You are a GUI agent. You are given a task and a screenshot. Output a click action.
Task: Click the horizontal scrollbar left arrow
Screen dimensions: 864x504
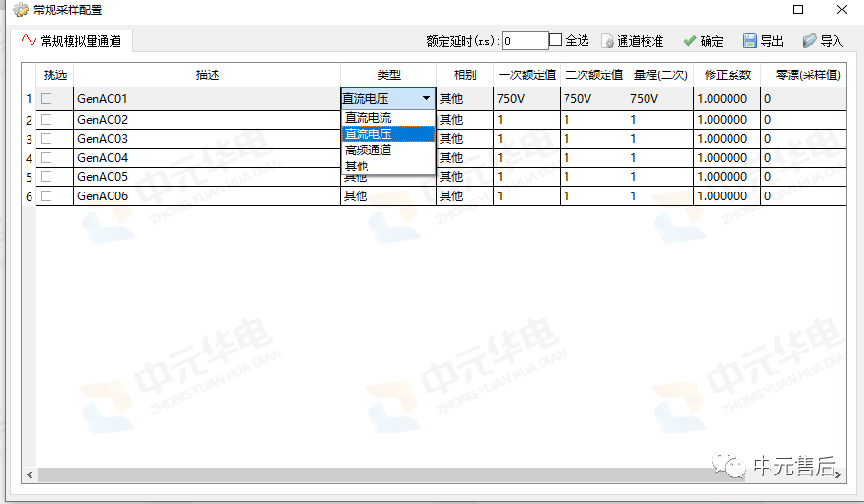pyautogui.click(x=30, y=474)
